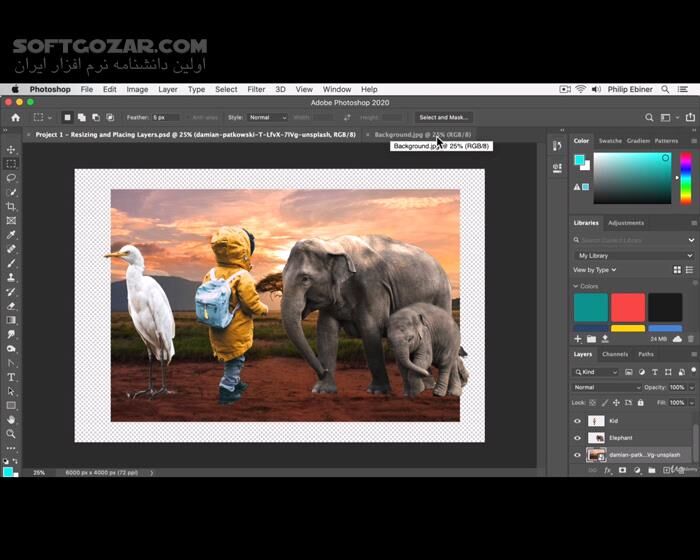The width and height of the screenshot is (700, 560).
Task: Select the Eraser tool
Action: coord(11,306)
